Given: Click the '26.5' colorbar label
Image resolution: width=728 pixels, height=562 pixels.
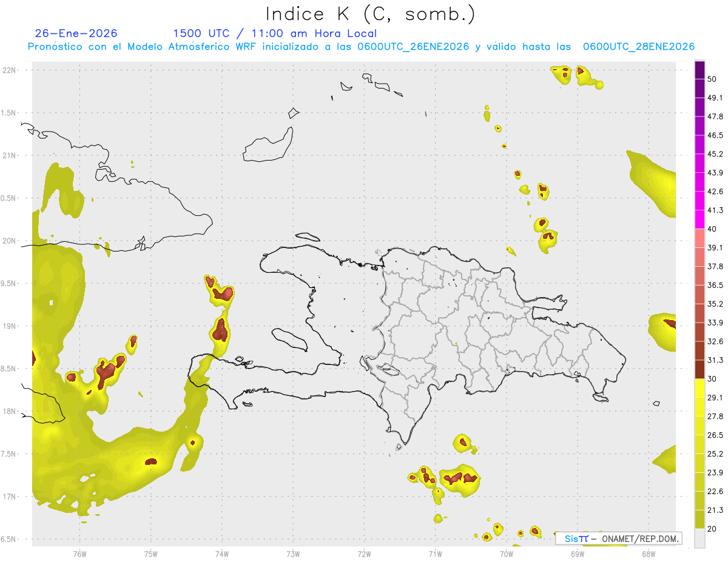Looking at the screenshot, I should click(x=715, y=435).
